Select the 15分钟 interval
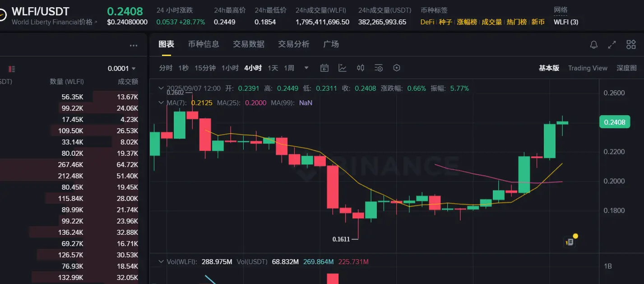This screenshot has width=644, height=284. click(x=205, y=68)
